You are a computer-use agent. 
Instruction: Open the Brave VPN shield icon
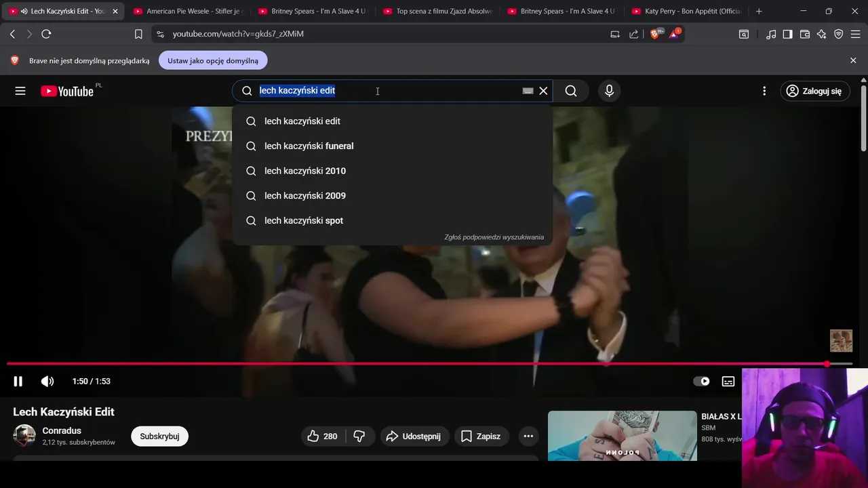(838, 34)
